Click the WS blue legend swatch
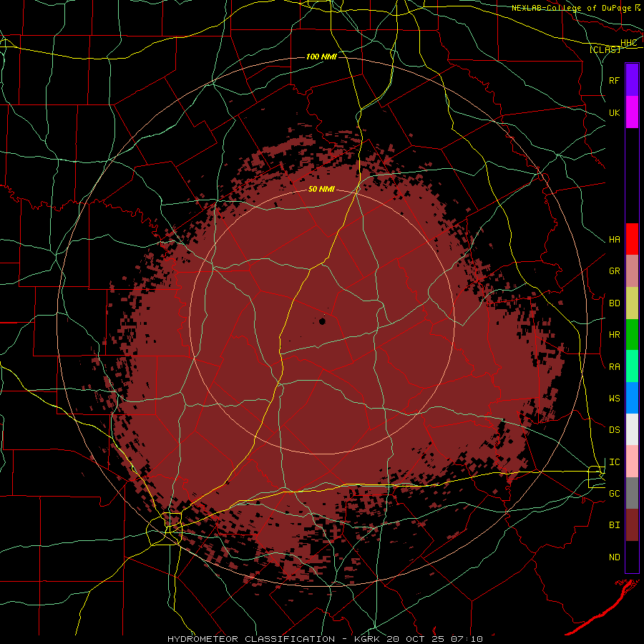Screen dimensions: 644x644 coord(632,398)
